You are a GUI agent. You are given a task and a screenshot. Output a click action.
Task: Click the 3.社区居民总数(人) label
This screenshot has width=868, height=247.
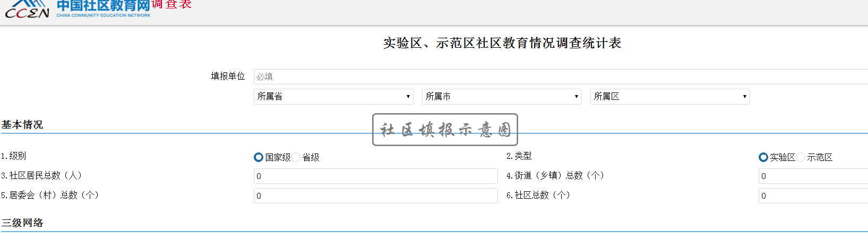[x=41, y=176]
